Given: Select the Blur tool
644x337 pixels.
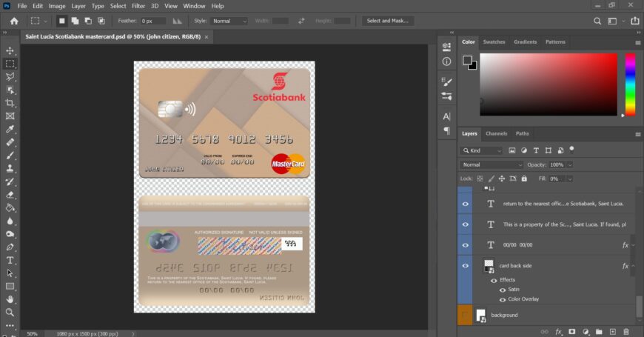Looking at the screenshot, I should (10, 221).
